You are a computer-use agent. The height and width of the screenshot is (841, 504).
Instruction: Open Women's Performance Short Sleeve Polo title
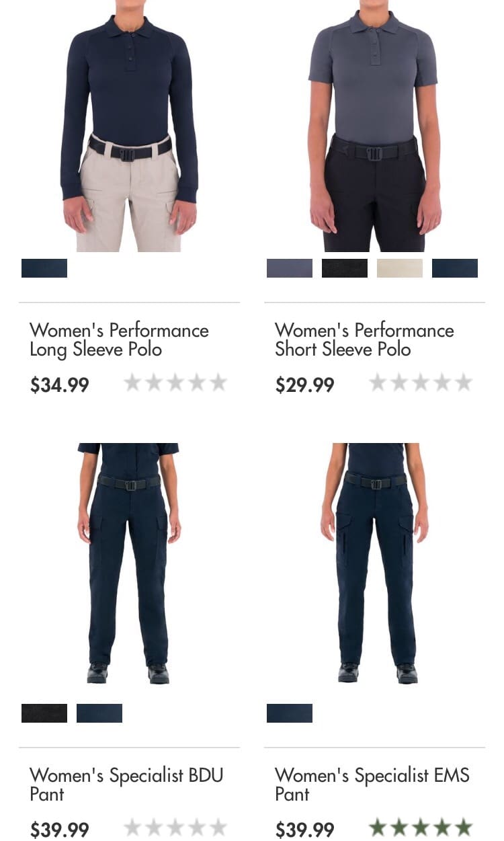(364, 340)
